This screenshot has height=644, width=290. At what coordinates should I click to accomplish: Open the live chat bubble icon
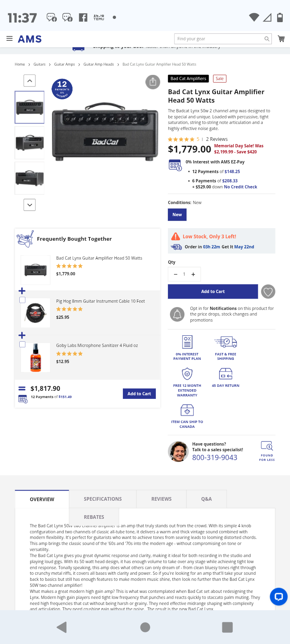(279, 597)
